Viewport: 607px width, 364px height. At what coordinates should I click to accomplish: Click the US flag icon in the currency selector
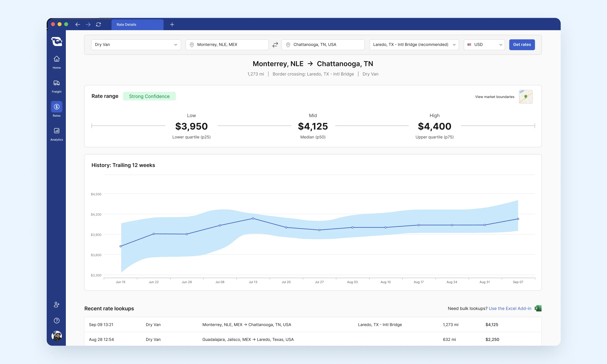click(x=469, y=45)
